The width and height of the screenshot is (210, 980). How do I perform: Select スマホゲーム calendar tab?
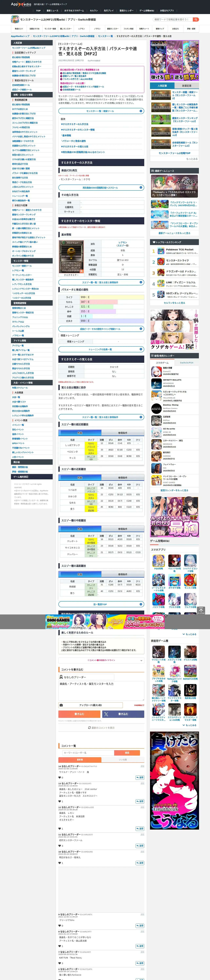pos(162,363)
